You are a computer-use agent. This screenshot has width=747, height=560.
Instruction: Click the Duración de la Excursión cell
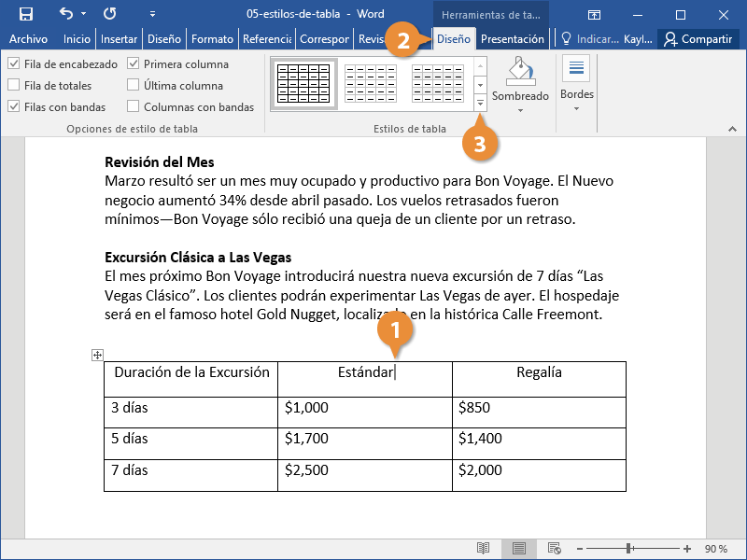(x=191, y=379)
